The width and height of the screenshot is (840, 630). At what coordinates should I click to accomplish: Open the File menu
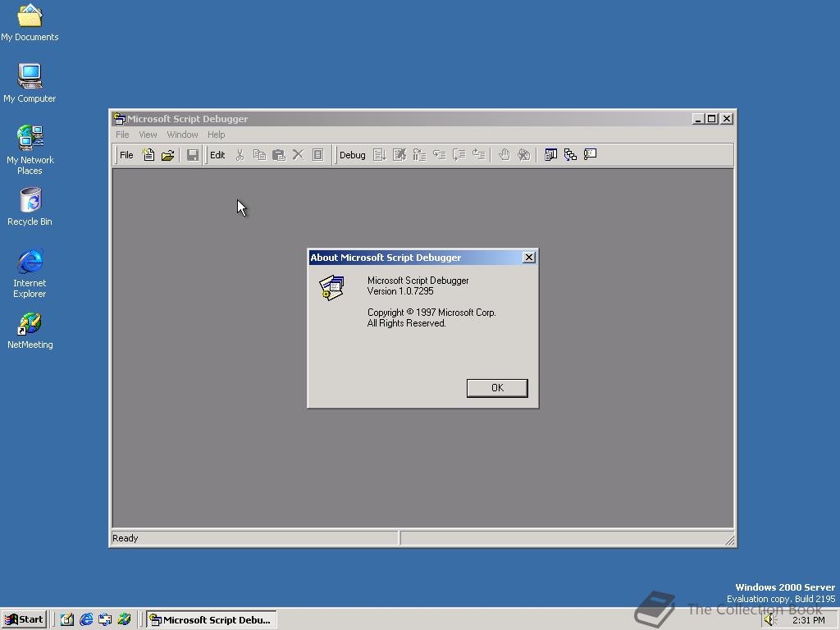coord(122,135)
